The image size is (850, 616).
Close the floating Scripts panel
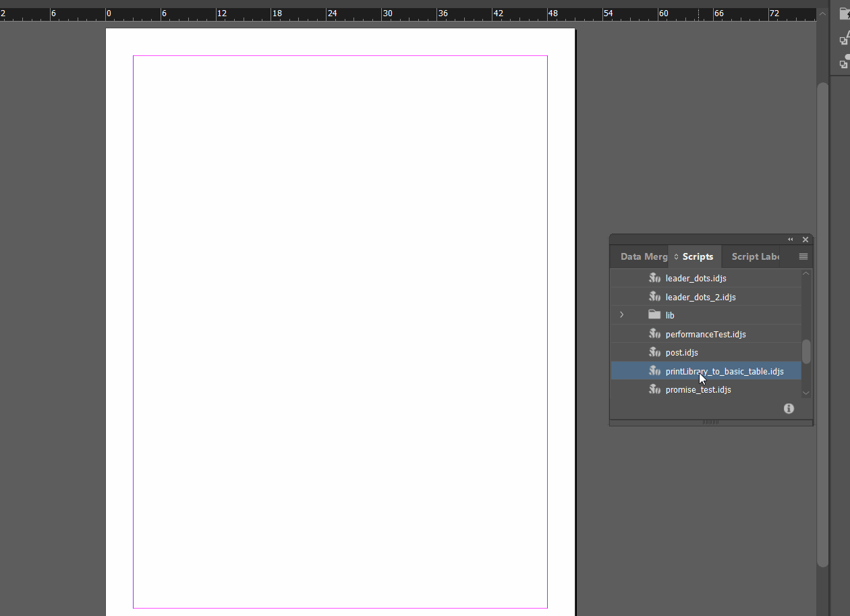pyautogui.click(x=805, y=240)
